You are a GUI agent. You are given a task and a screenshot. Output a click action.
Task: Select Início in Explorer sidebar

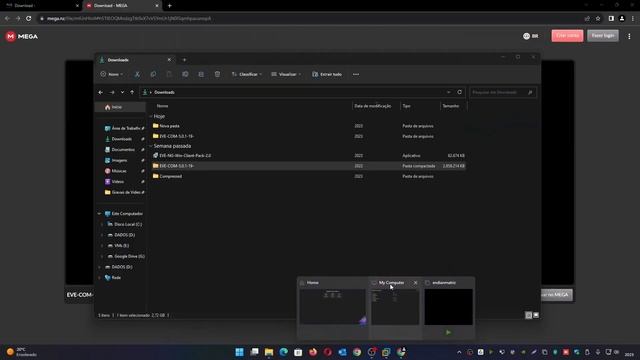(120, 107)
